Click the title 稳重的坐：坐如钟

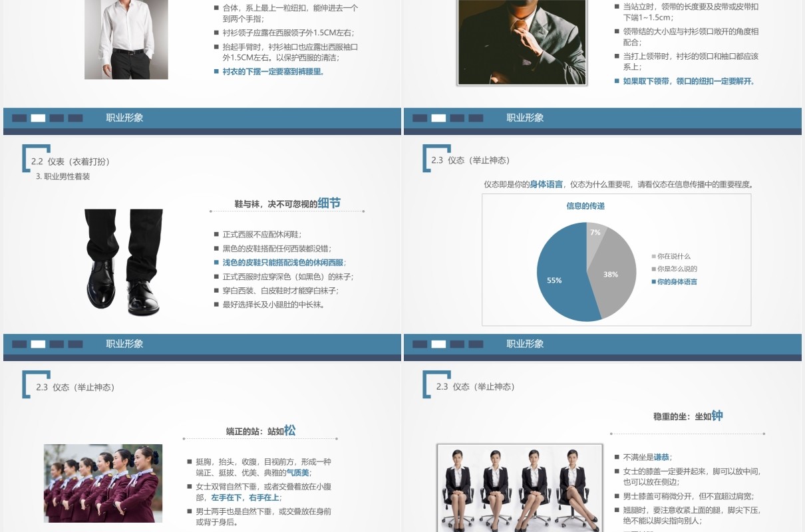coord(688,416)
